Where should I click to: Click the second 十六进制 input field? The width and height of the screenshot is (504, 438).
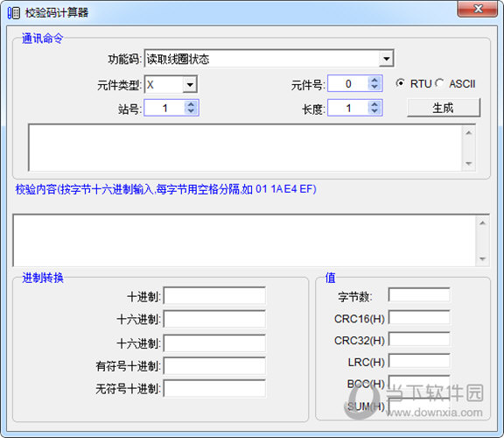pos(214,343)
